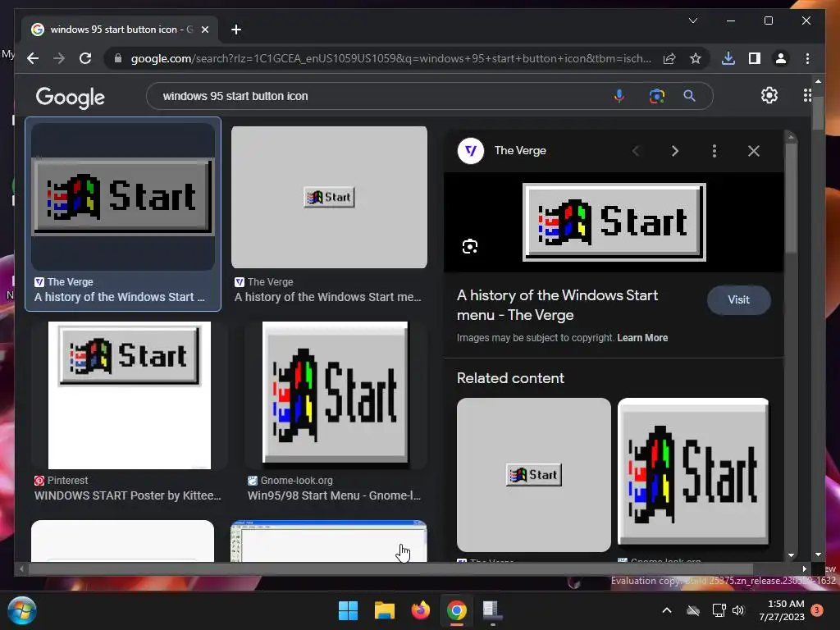
Task: Open Pinterest WINDOWS START Poster caption link
Action: point(127,495)
